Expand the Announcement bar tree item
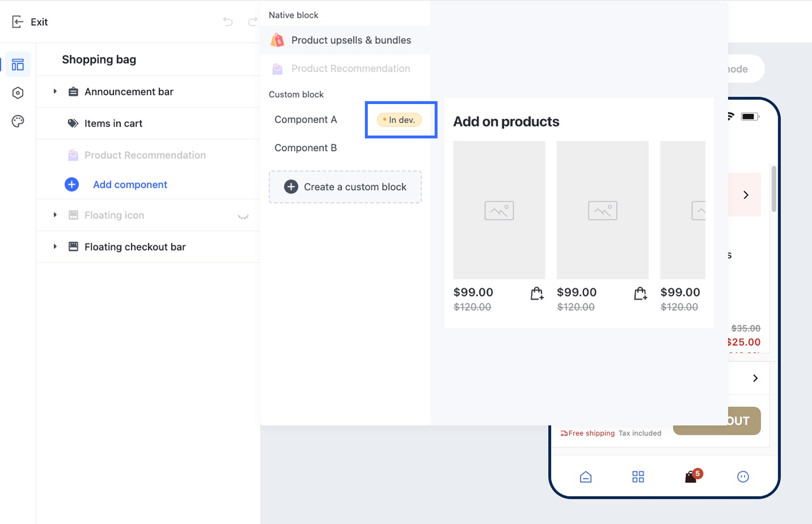 pyautogui.click(x=55, y=91)
